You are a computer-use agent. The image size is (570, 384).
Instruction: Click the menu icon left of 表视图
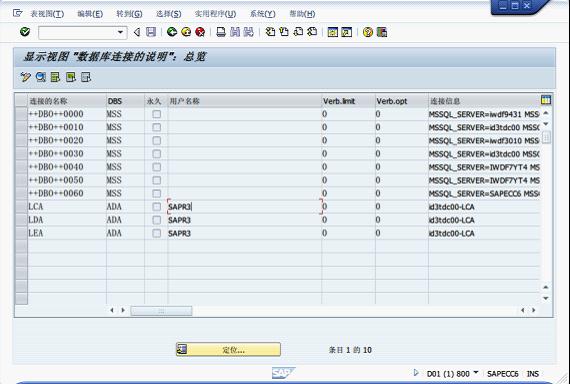17,13
